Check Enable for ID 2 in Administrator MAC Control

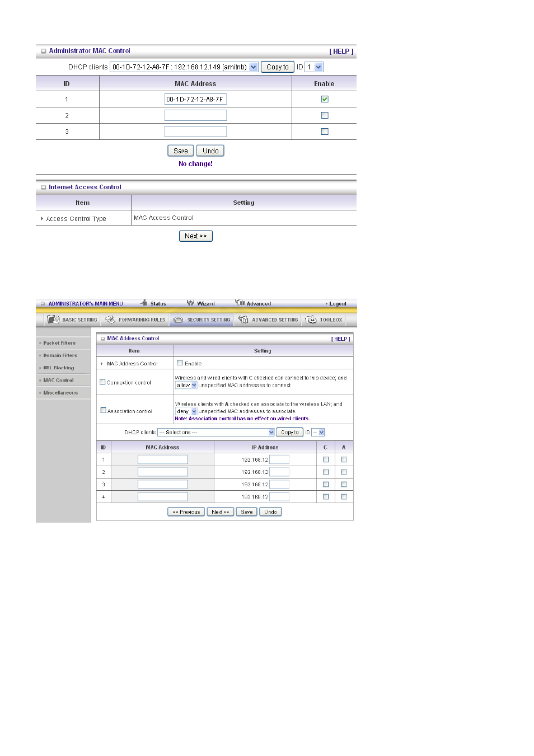[325, 115]
